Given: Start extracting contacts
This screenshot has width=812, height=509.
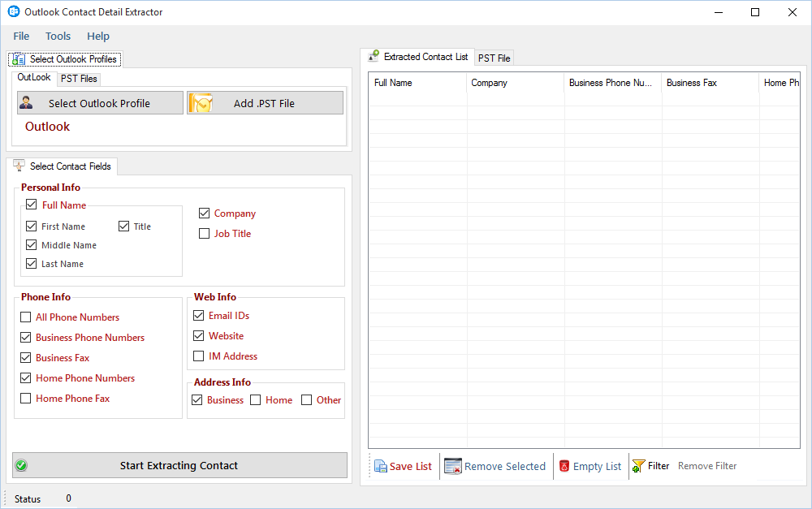Looking at the screenshot, I should pos(179,465).
